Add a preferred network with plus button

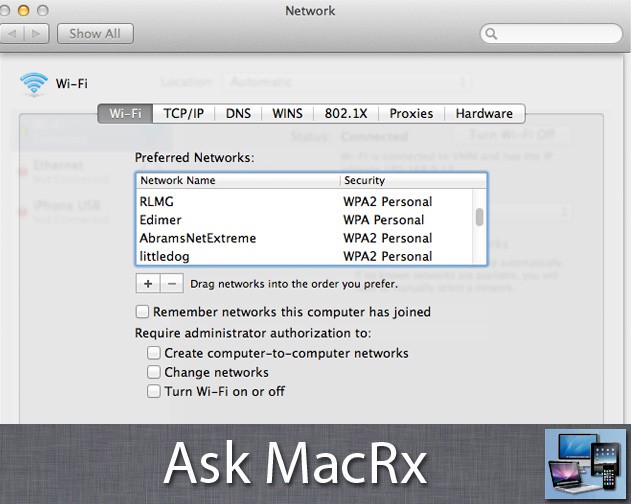point(148,283)
